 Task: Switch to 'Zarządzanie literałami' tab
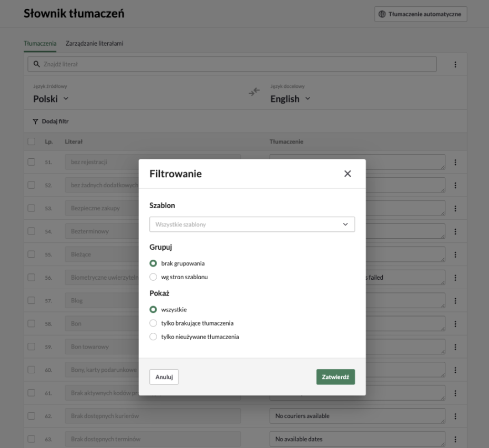pos(94,43)
